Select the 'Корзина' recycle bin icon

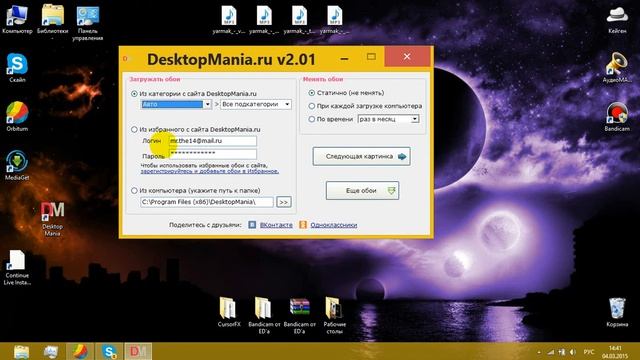pos(617,312)
